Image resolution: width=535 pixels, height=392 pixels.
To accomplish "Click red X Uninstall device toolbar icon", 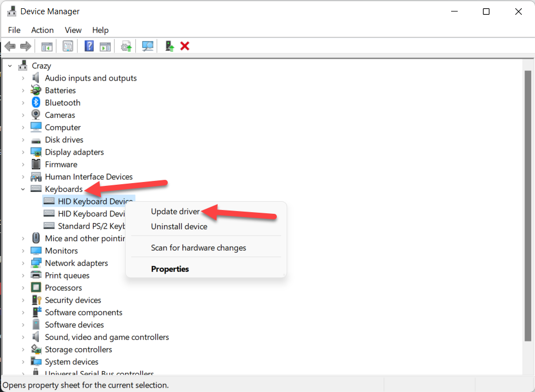I will point(185,46).
